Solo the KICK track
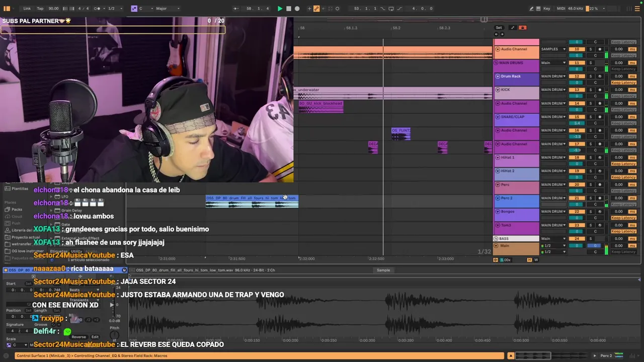 [x=591, y=90]
